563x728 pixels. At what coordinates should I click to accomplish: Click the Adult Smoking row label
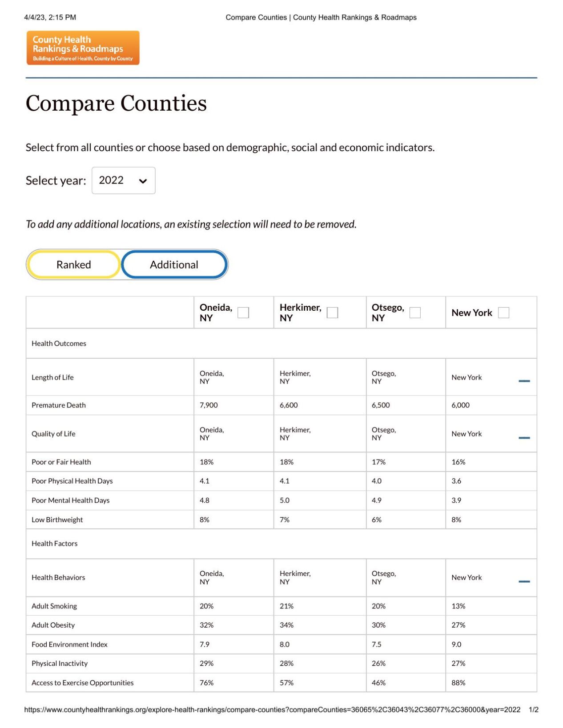click(54, 606)
